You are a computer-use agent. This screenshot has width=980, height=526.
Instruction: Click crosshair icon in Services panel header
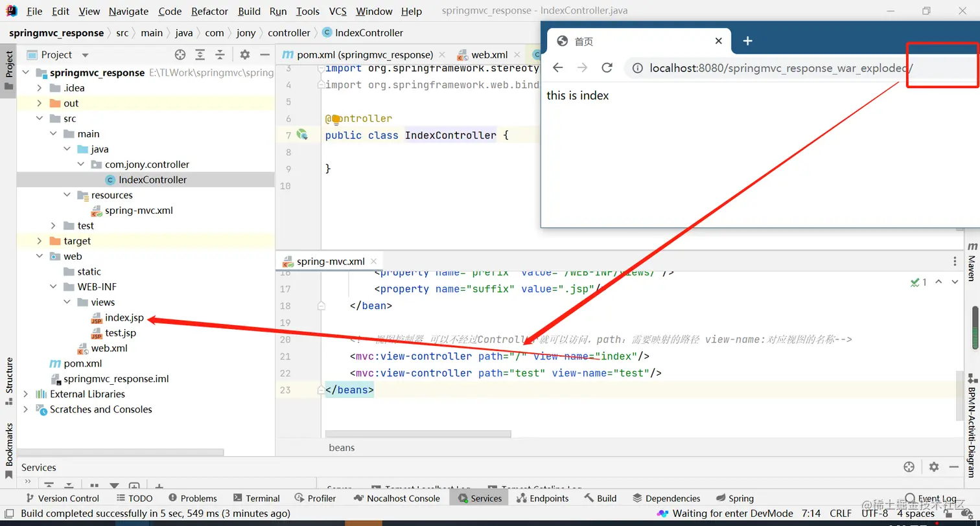pyautogui.click(x=909, y=467)
